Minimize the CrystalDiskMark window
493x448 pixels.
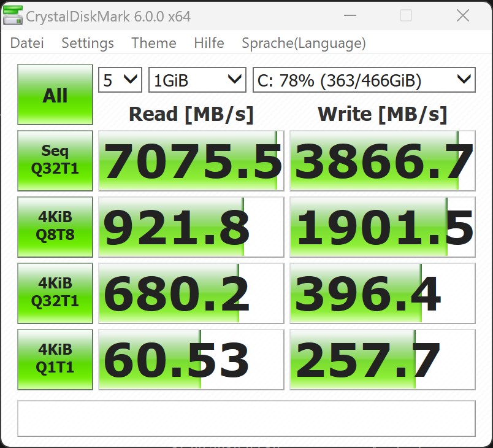(350, 15)
